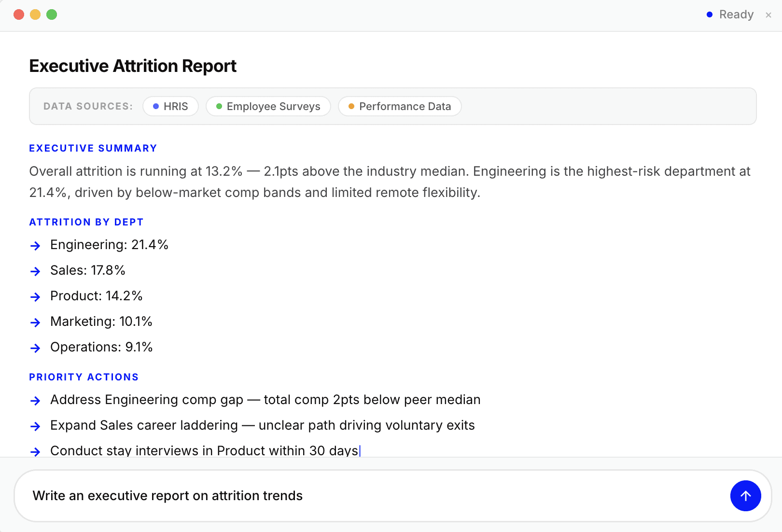Click the blue Ready status dot
The width and height of the screenshot is (782, 532).
coord(710,14)
